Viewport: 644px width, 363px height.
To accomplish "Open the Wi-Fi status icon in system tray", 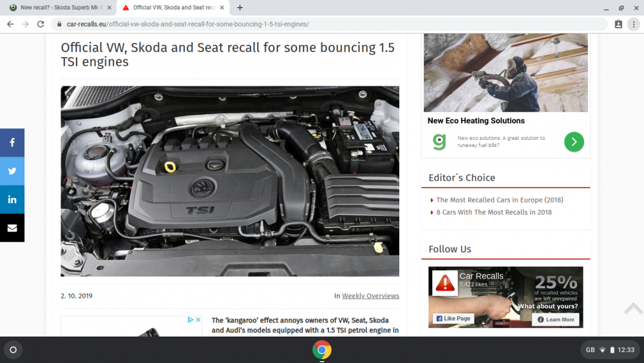I will (603, 350).
